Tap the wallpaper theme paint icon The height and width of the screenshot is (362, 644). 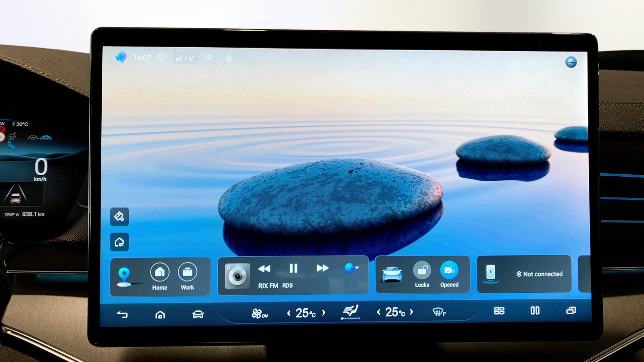click(119, 217)
